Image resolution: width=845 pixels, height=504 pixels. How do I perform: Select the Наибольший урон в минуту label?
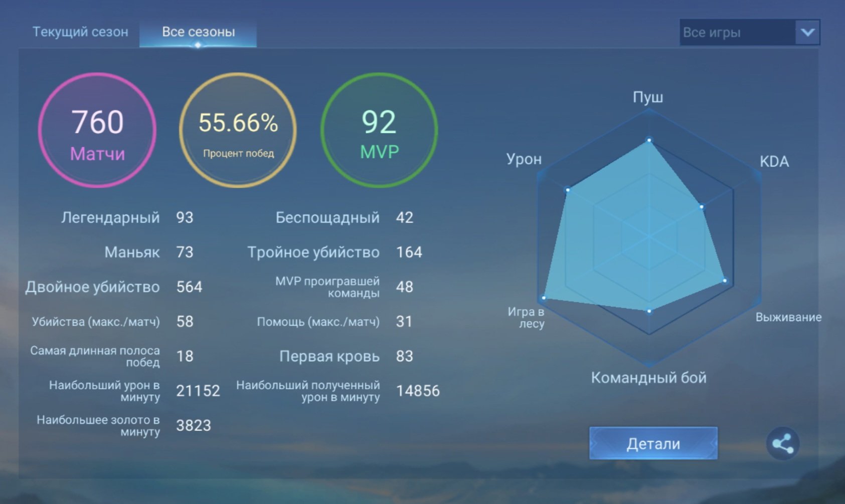click(x=104, y=391)
